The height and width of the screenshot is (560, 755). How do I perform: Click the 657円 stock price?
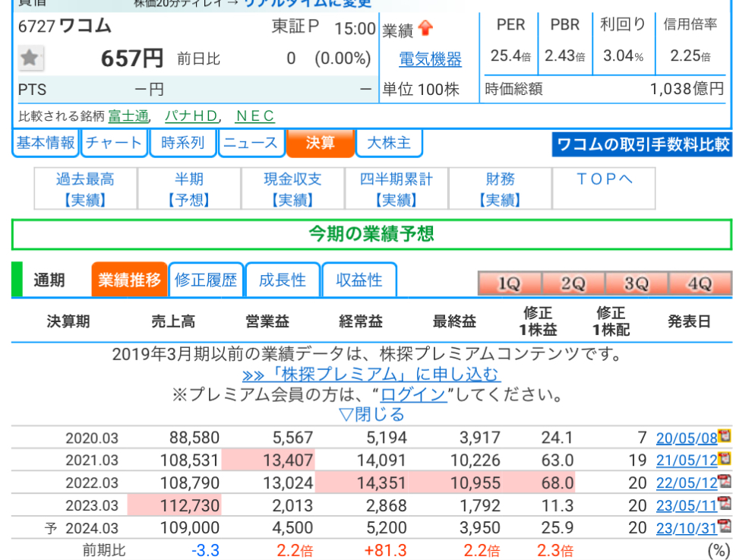[132, 59]
